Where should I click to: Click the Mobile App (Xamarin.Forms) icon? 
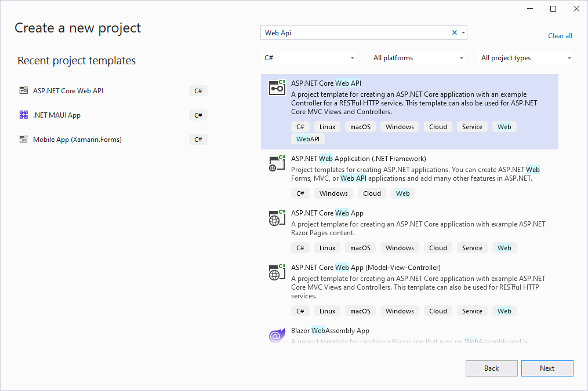click(24, 139)
